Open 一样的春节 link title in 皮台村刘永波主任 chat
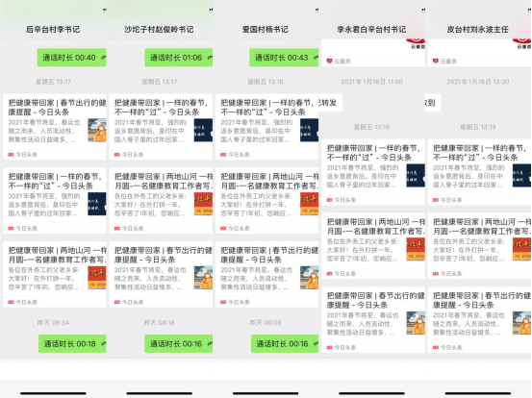Screen dimensions: 532x398 [480, 153]
